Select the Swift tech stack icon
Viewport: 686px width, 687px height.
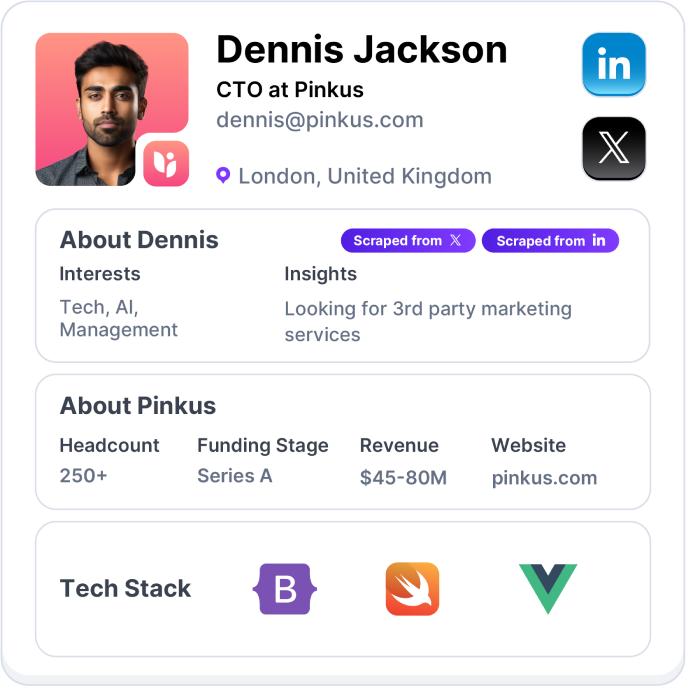coord(412,588)
